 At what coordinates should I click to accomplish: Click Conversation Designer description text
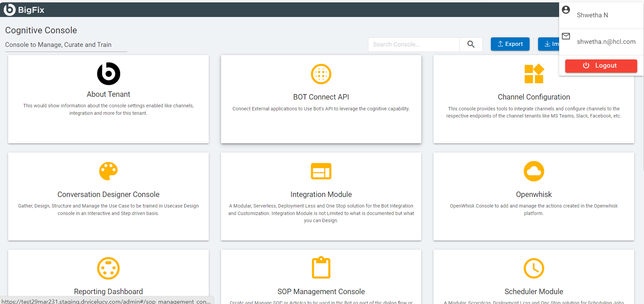pos(108,210)
